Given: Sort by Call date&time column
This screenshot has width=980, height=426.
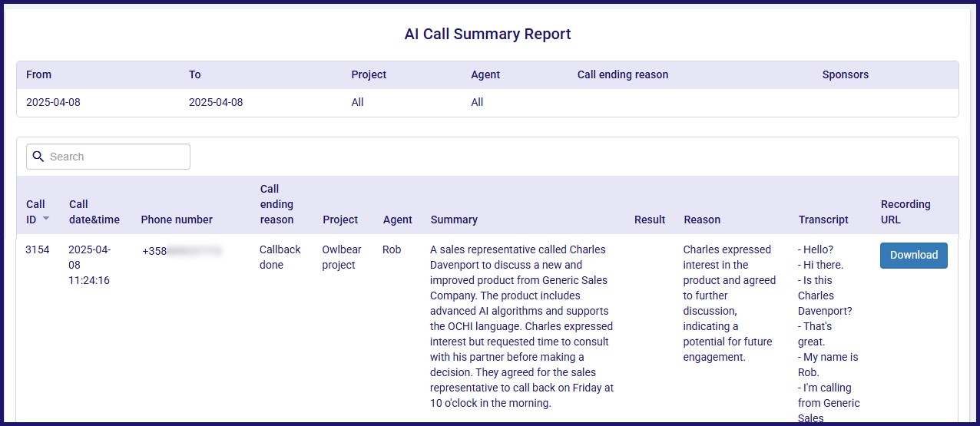Looking at the screenshot, I should click(94, 212).
